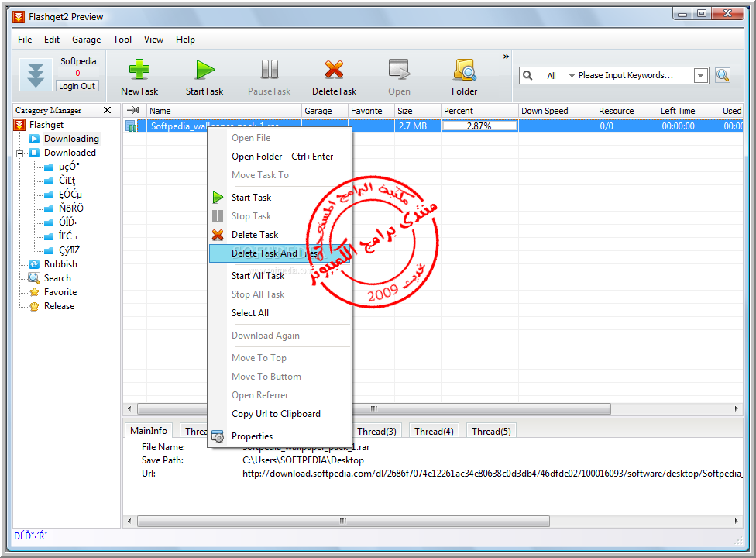This screenshot has height=558, width=756.
Task: Open the Release category
Action: [x=60, y=306]
